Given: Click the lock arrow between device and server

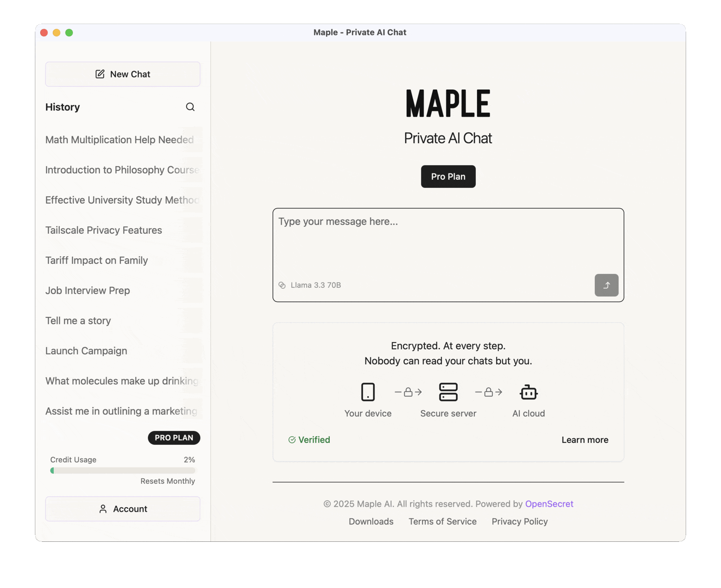Looking at the screenshot, I should (x=408, y=392).
